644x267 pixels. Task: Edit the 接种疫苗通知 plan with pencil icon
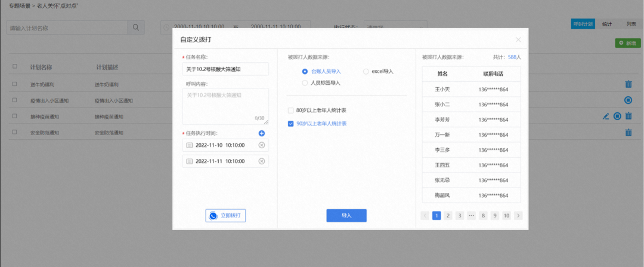point(605,116)
